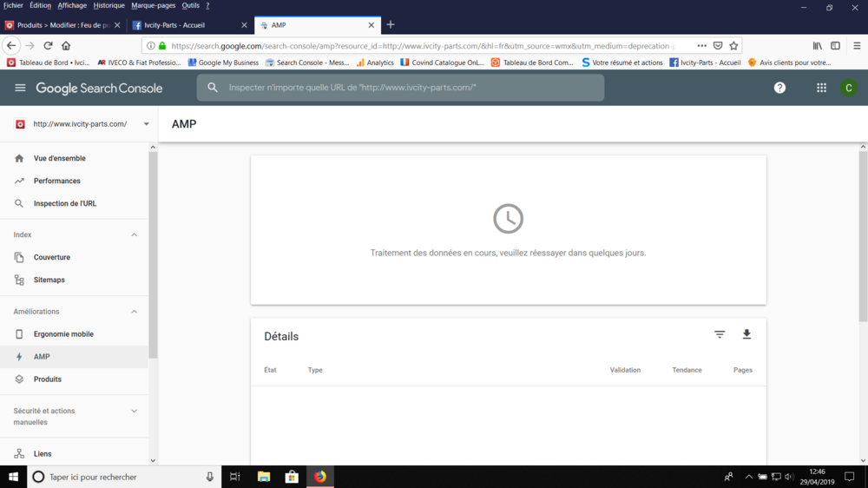Open Covind Catalogue OnL... bookmark
868x488 pixels.
[x=443, y=63]
